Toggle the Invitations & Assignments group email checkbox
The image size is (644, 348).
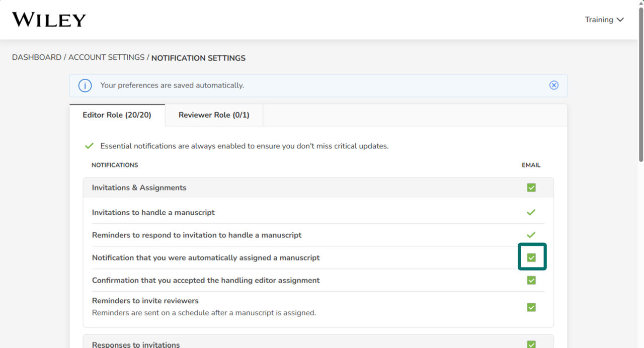pyautogui.click(x=531, y=188)
